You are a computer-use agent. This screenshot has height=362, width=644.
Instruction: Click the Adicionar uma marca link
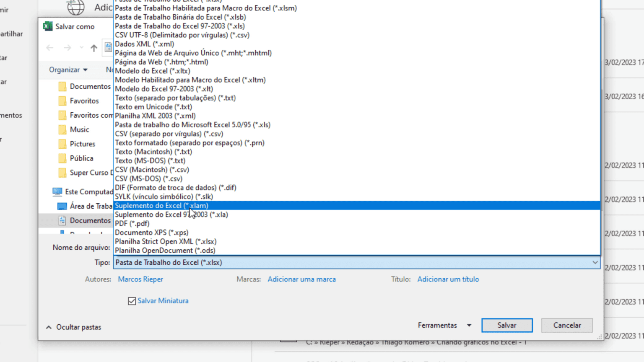pyautogui.click(x=301, y=279)
